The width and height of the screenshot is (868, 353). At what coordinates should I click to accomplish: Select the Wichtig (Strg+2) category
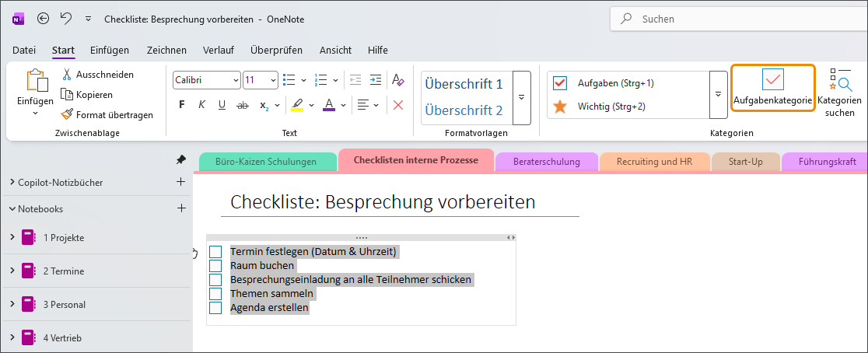[x=611, y=106]
